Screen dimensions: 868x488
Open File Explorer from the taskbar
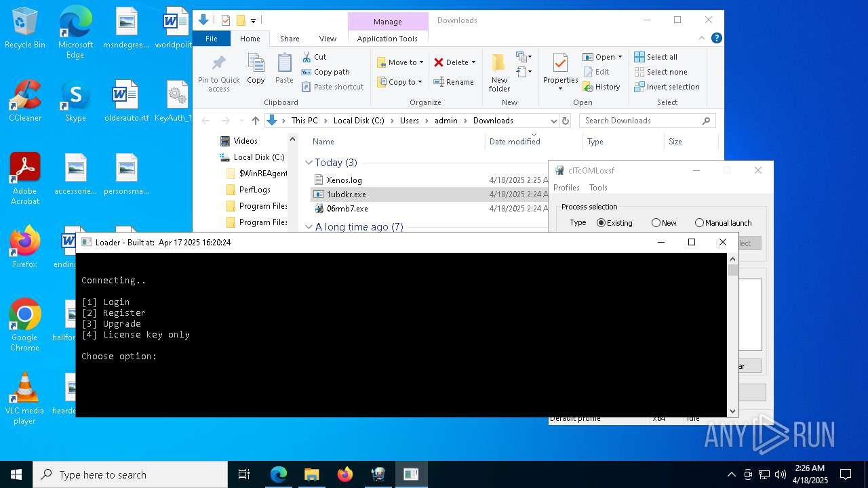(311, 474)
